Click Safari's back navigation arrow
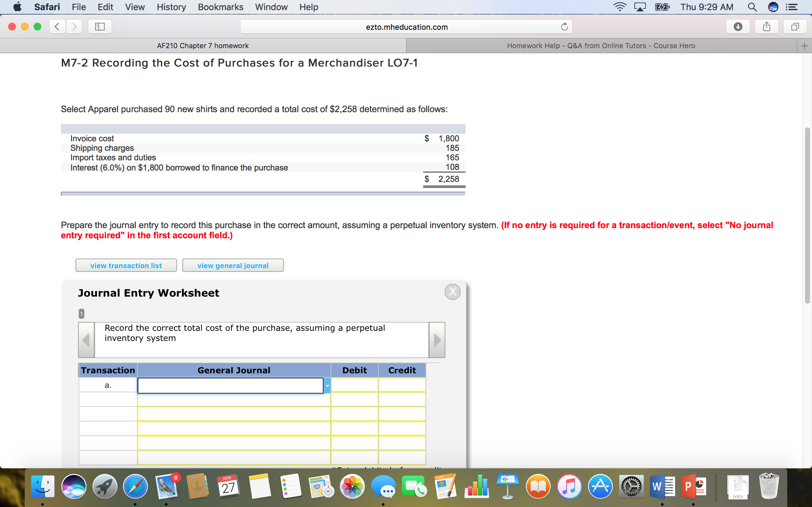Image resolution: width=812 pixels, height=507 pixels. [x=57, y=27]
